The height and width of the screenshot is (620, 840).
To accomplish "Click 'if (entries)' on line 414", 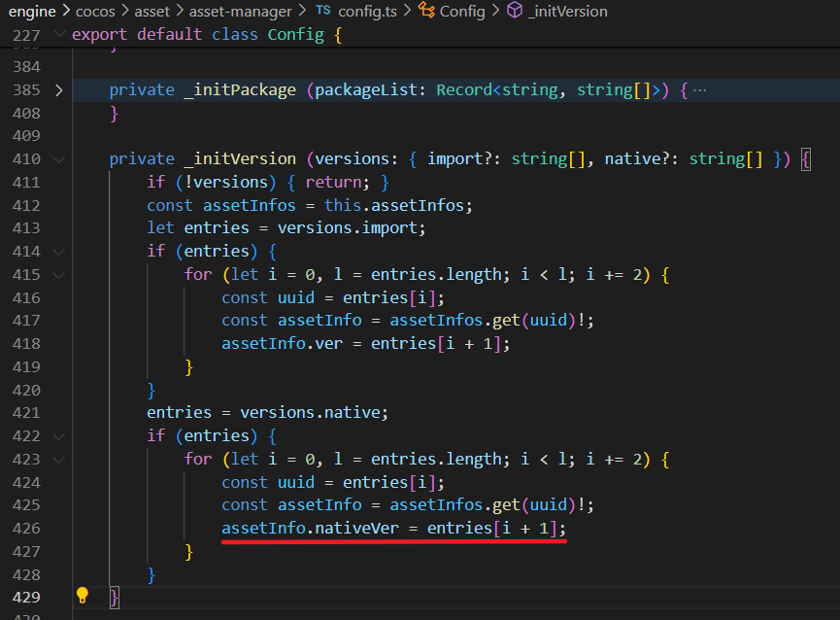I will pos(203,252).
